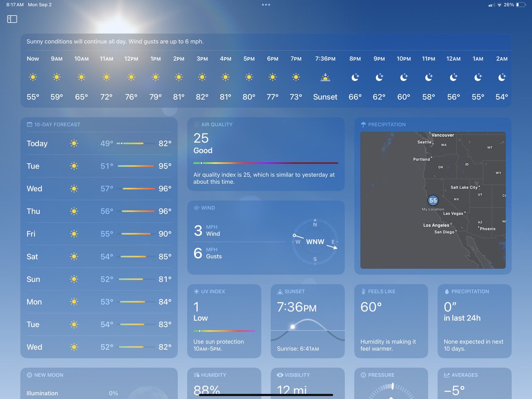Image resolution: width=532 pixels, height=399 pixels.
Task: Tap the wind compass dial
Action: coord(315,242)
